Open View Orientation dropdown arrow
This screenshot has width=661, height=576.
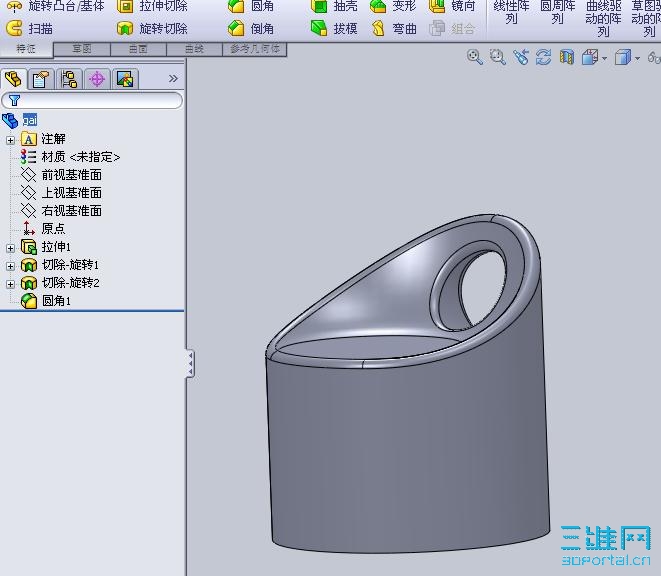[605, 58]
